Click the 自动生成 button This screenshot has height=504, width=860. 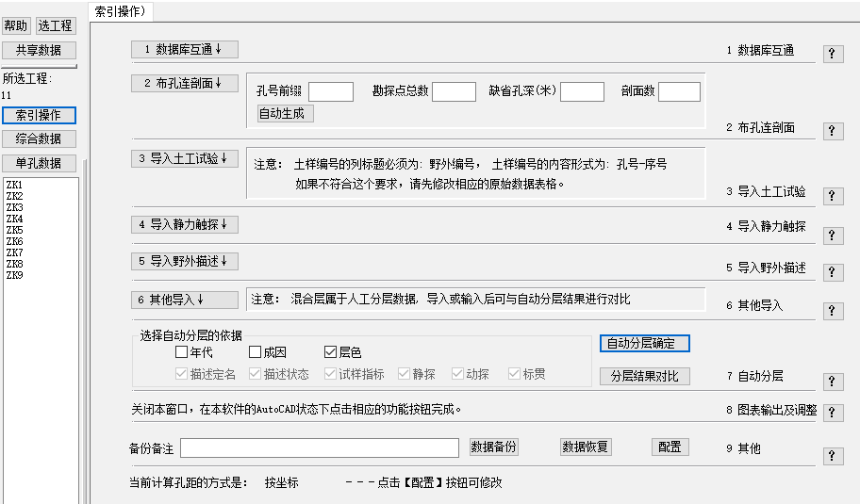[x=285, y=113]
